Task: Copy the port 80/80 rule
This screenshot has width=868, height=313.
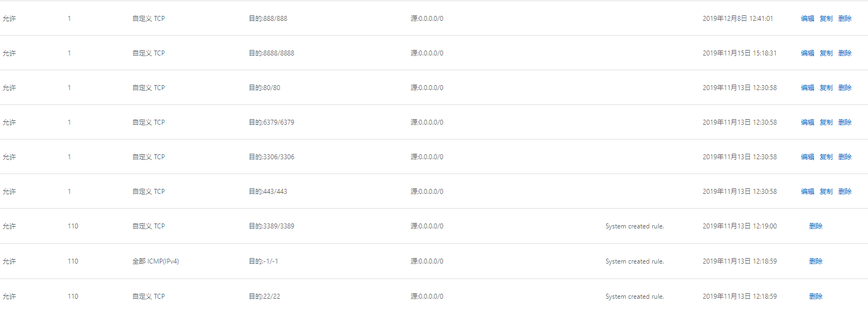Action: [826, 88]
